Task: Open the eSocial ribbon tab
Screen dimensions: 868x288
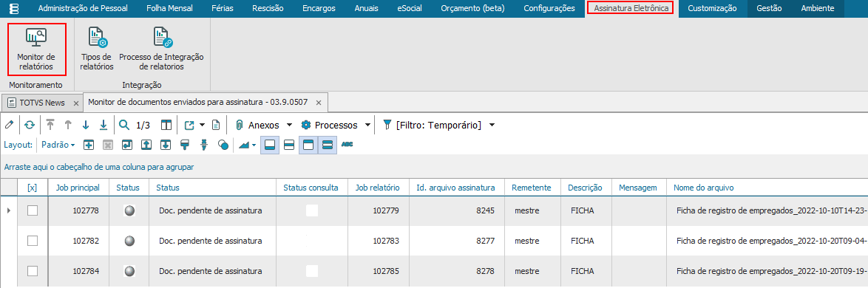Action: click(410, 8)
